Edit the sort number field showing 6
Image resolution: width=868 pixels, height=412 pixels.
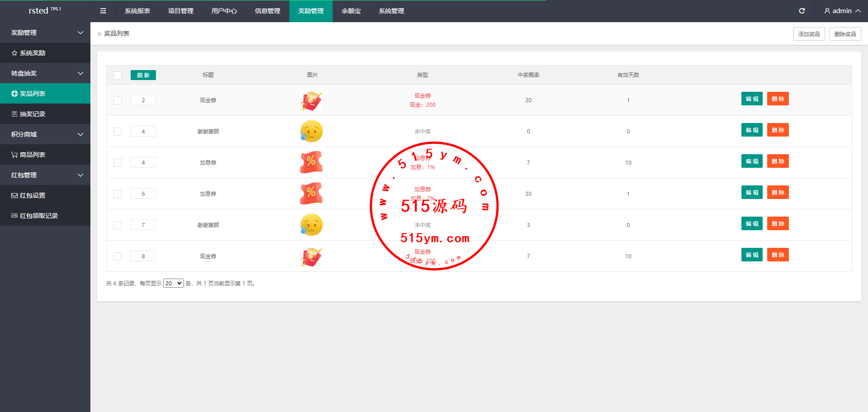click(143, 194)
